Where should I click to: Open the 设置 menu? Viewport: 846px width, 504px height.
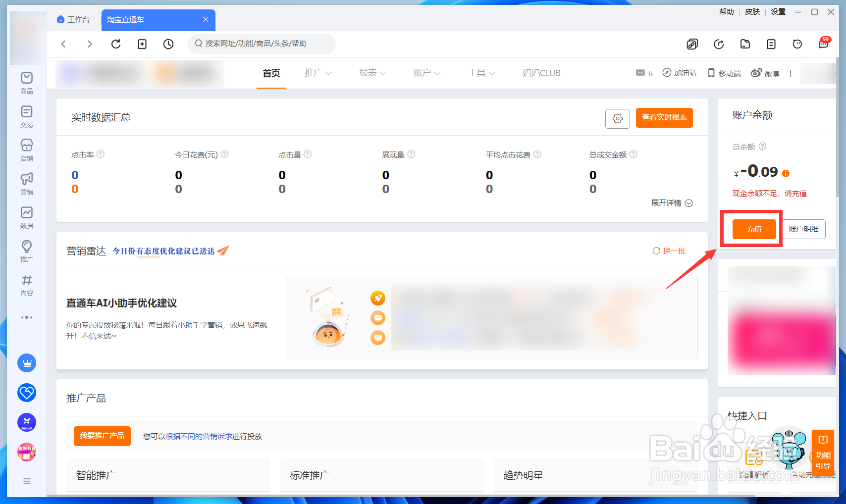(x=778, y=12)
